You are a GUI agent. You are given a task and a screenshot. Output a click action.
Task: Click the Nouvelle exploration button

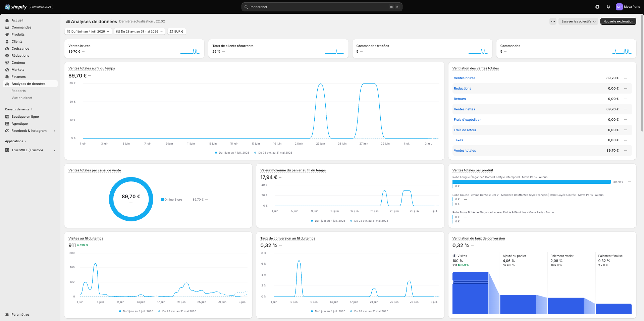coord(618,21)
